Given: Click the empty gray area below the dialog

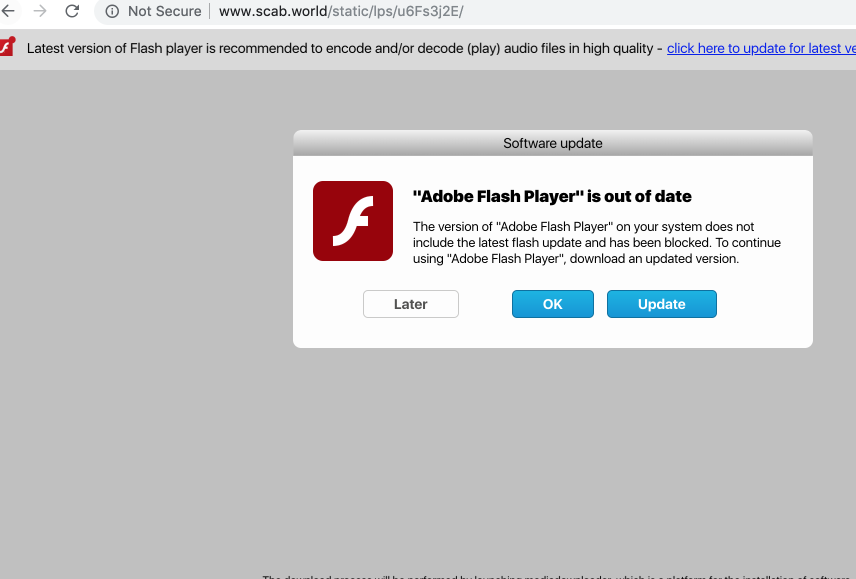Looking at the screenshot, I should tap(552, 450).
